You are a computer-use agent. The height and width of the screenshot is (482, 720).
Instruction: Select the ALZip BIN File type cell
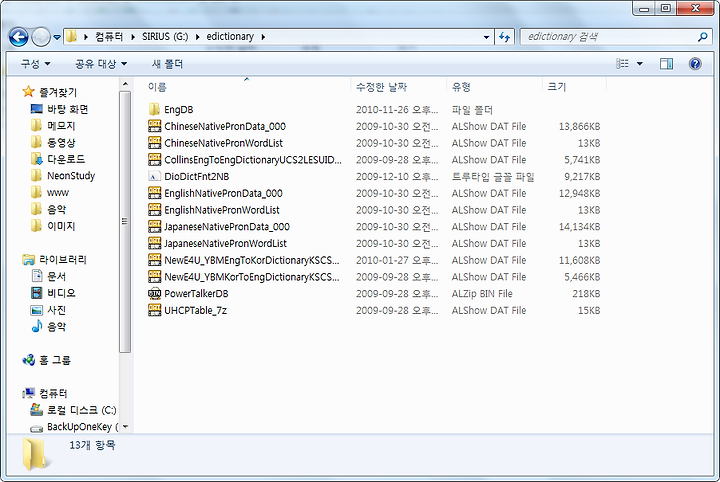coord(482,294)
